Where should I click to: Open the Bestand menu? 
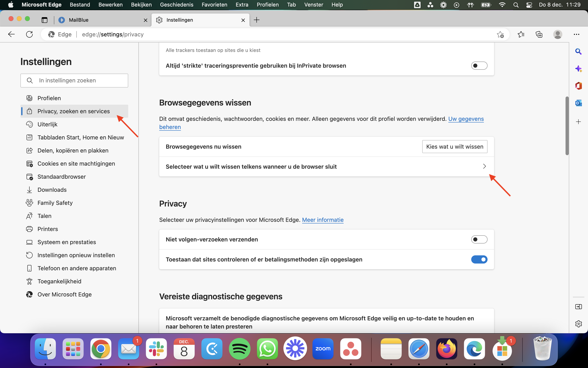[x=80, y=5]
